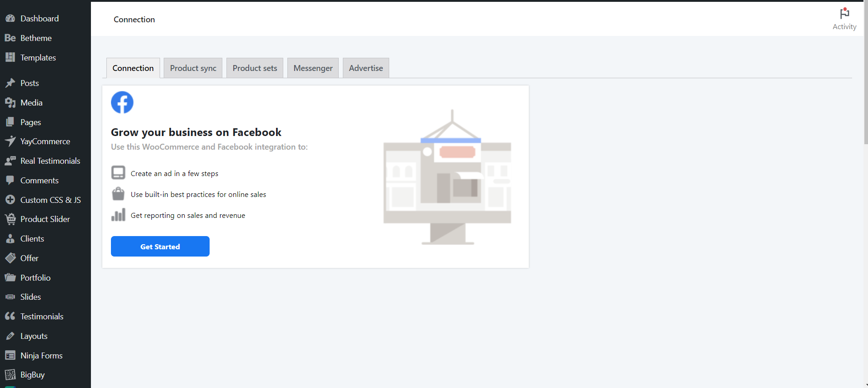Open YayCommerce menu label
The image size is (868, 388).
click(x=45, y=141)
